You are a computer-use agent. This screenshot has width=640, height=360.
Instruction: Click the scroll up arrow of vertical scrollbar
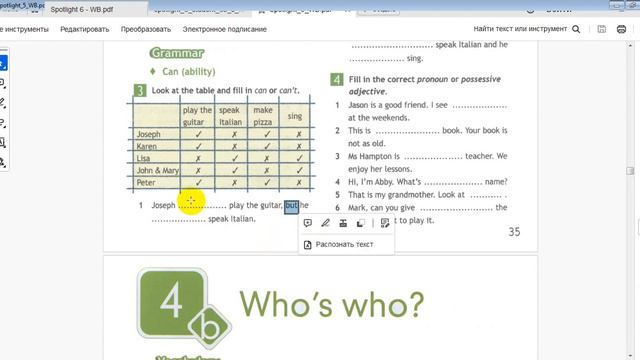[631, 45]
